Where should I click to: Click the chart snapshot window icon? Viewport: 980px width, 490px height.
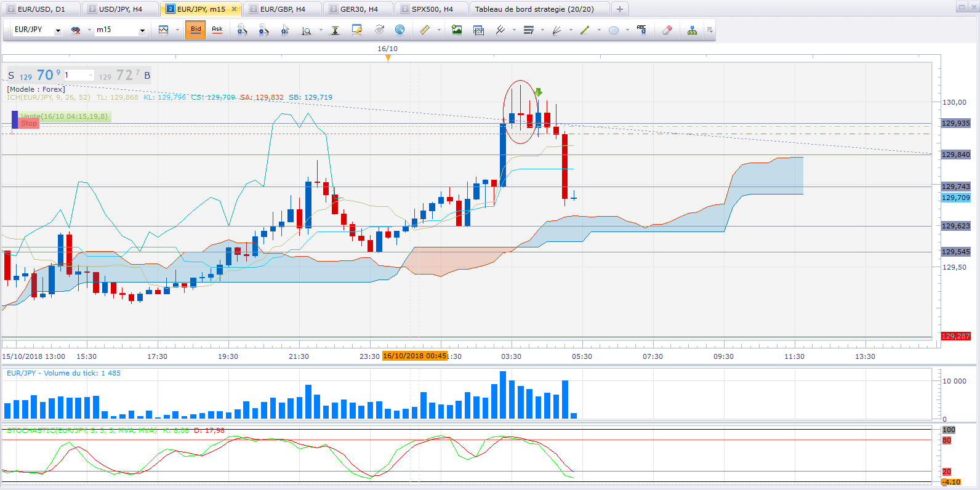[x=478, y=30]
